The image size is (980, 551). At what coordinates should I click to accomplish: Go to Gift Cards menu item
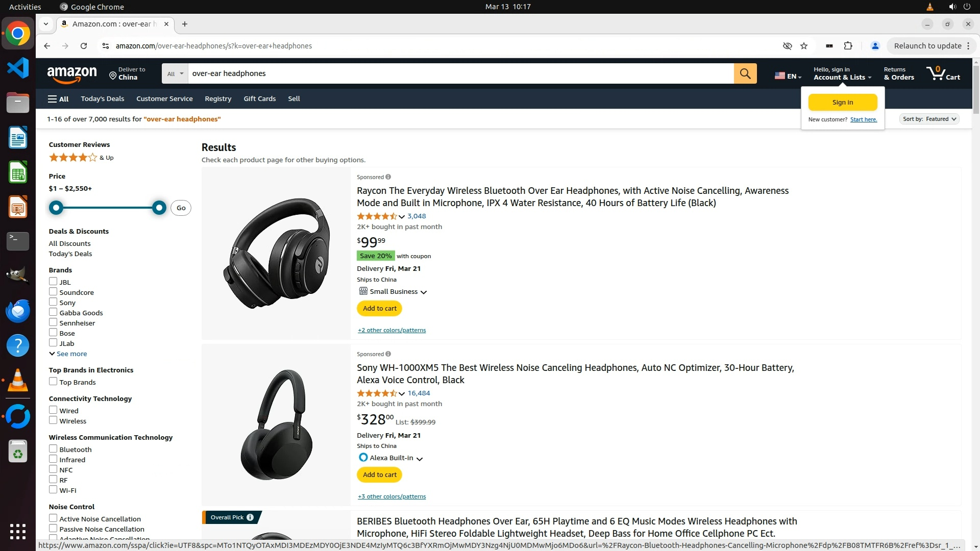pyautogui.click(x=259, y=98)
